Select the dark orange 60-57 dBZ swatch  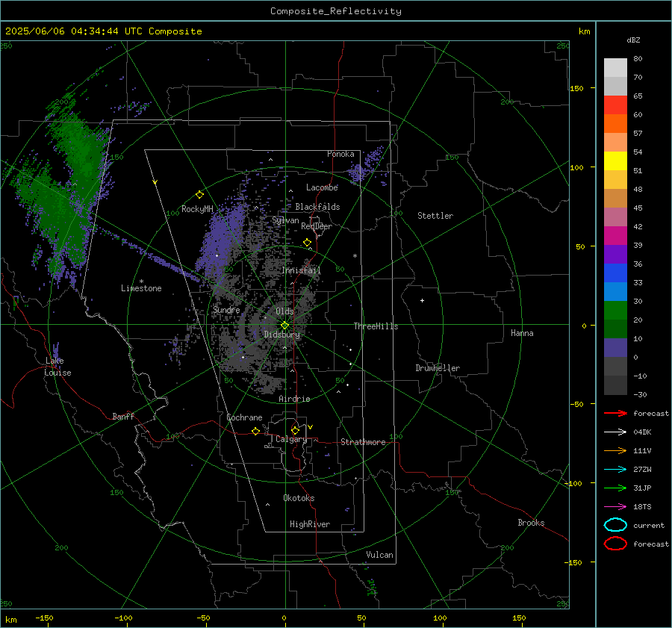point(615,123)
